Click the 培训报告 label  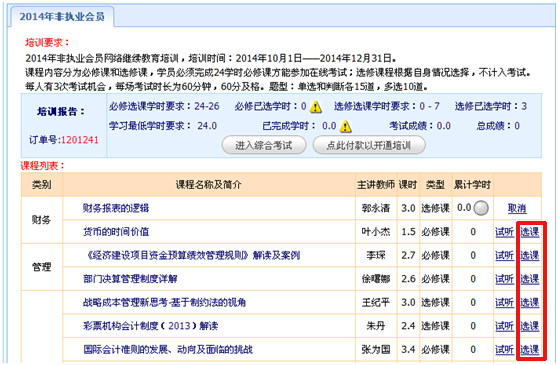point(61,112)
